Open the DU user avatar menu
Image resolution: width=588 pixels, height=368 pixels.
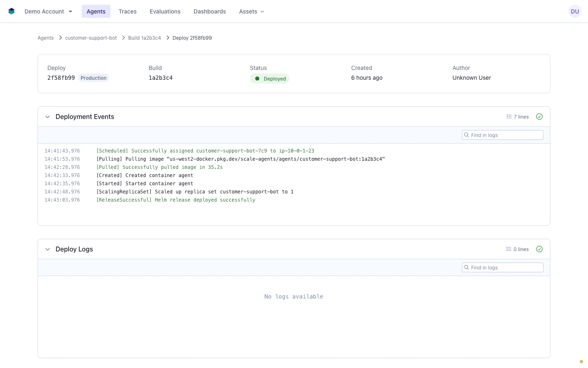[575, 11]
